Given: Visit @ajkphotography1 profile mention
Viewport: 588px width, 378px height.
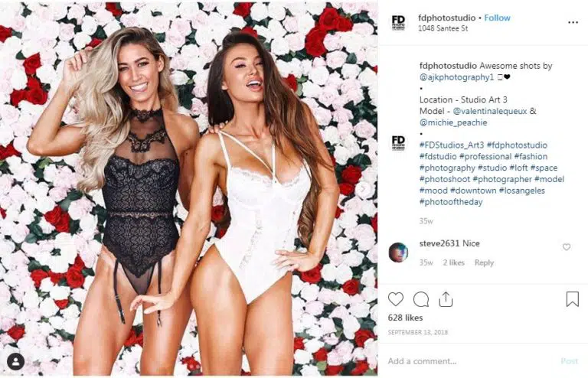Looking at the screenshot, I should point(457,77).
